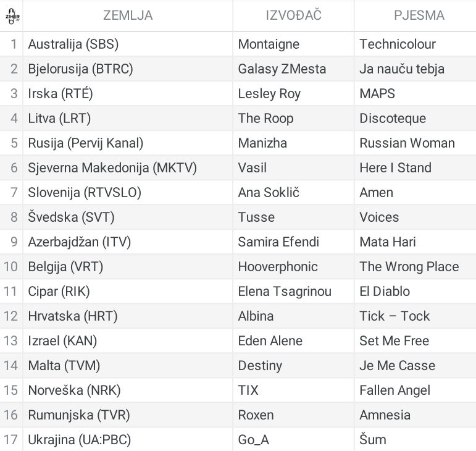Select the Rusija (Pervij Kanal) cell
476x451 pixels.
pyautogui.click(x=86, y=143)
